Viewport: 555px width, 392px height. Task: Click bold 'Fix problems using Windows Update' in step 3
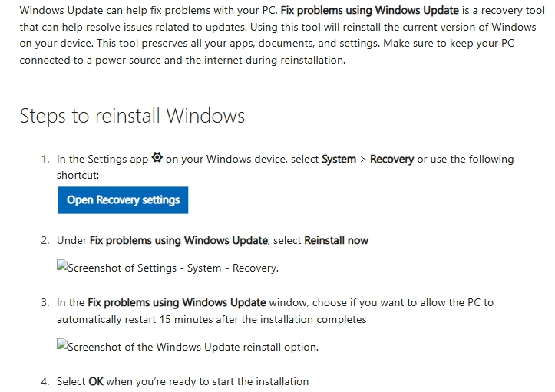click(x=177, y=303)
